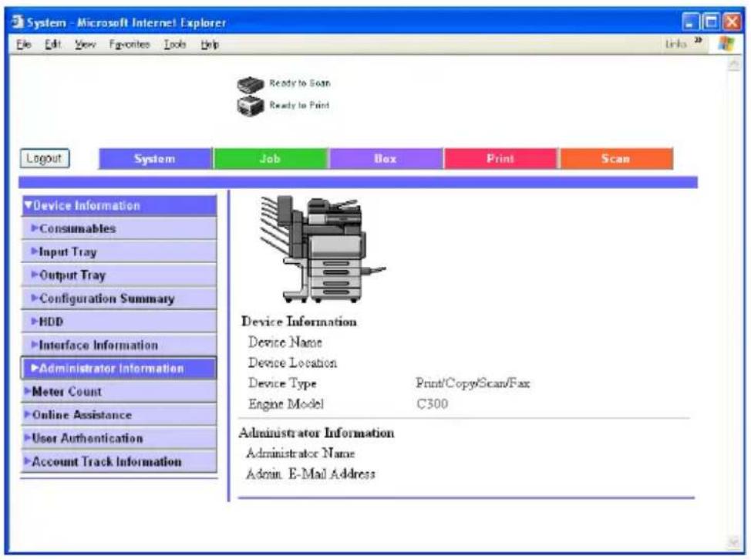Open Interface Information in the sidebar
The width and height of the screenshot is (751, 560).
point(119,345)
